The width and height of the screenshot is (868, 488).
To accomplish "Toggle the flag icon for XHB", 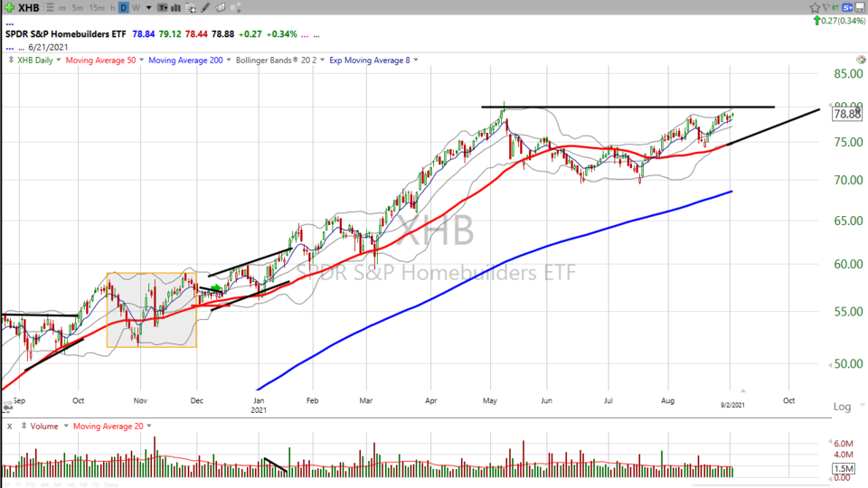I will (826, 8).
